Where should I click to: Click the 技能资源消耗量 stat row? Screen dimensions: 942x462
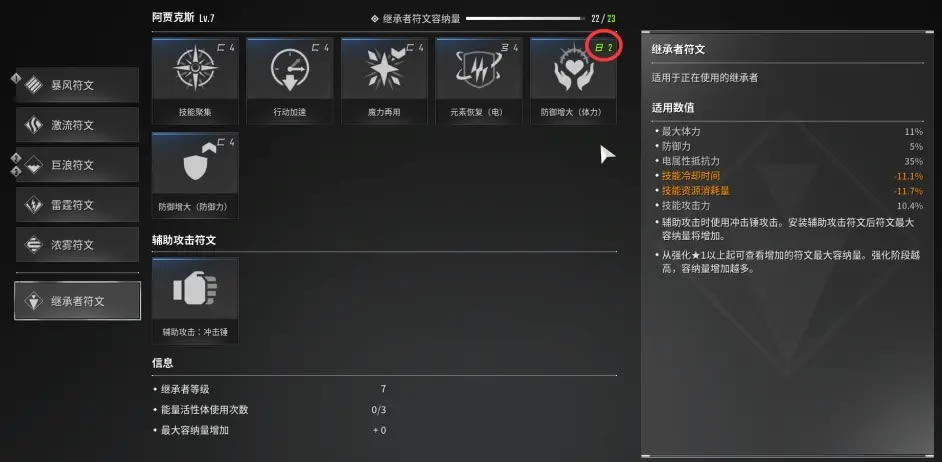[x=789, y=191]
